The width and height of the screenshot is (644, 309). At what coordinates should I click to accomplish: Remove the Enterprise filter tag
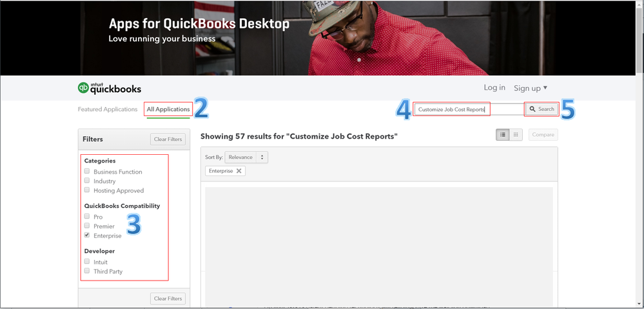point(239,171)
